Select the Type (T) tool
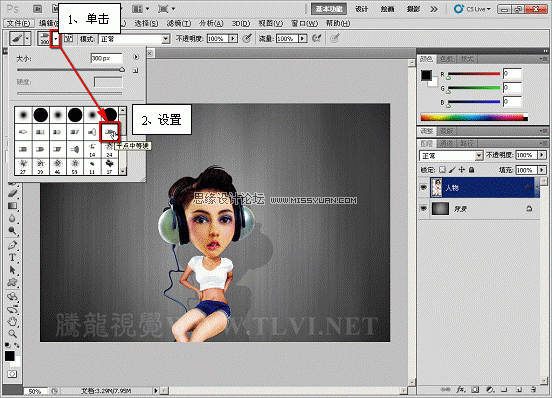Image resolution: width=552 pixels, height=398 pixels. coord(12,257)
